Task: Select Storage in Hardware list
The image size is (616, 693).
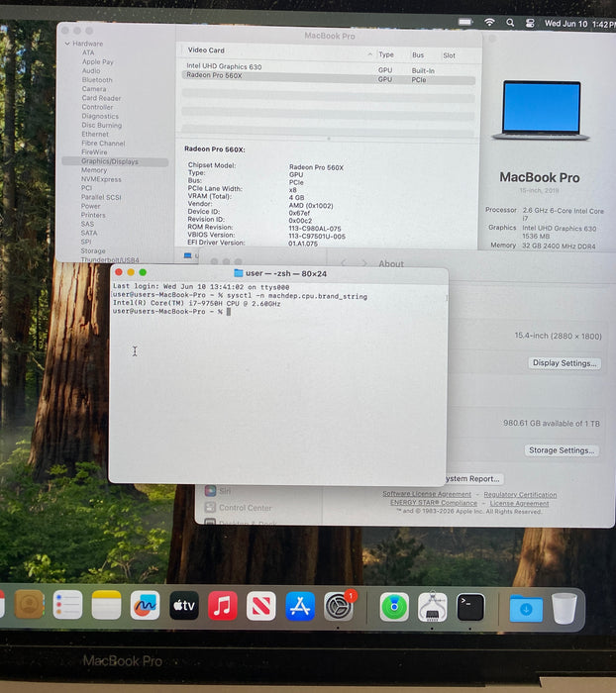Action: point(93,251)
